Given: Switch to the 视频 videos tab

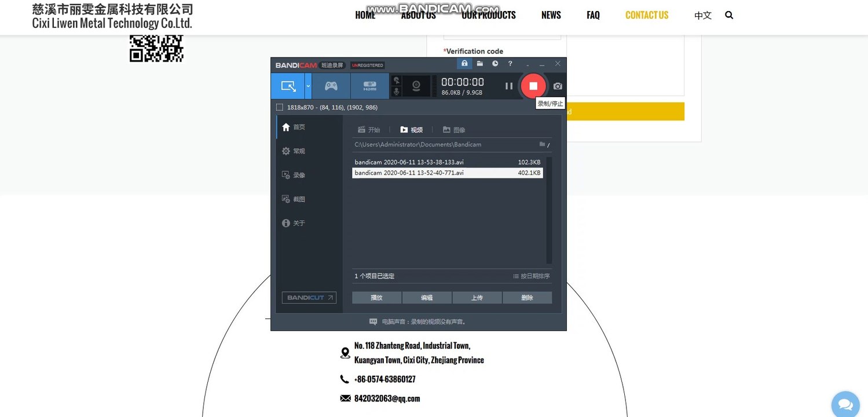Looking at the screenshot, I should pos(412,130).
